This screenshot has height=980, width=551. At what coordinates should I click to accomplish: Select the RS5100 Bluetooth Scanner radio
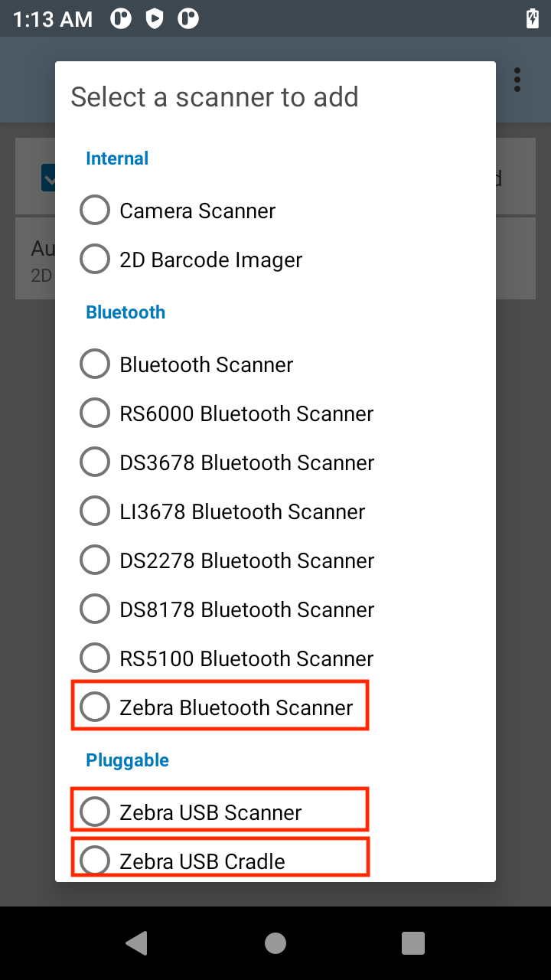(x=95, y=658)
